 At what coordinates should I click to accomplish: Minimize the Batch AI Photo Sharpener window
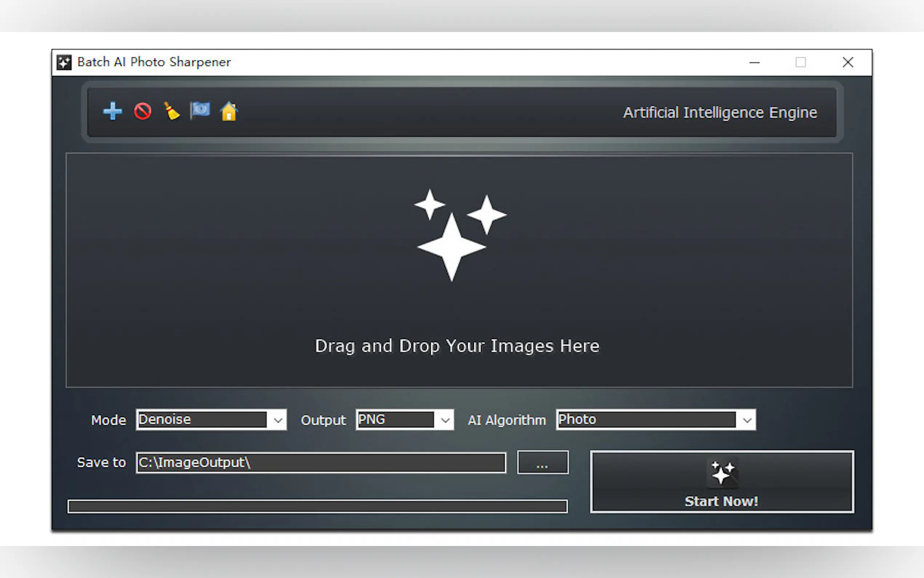point(754,62)
